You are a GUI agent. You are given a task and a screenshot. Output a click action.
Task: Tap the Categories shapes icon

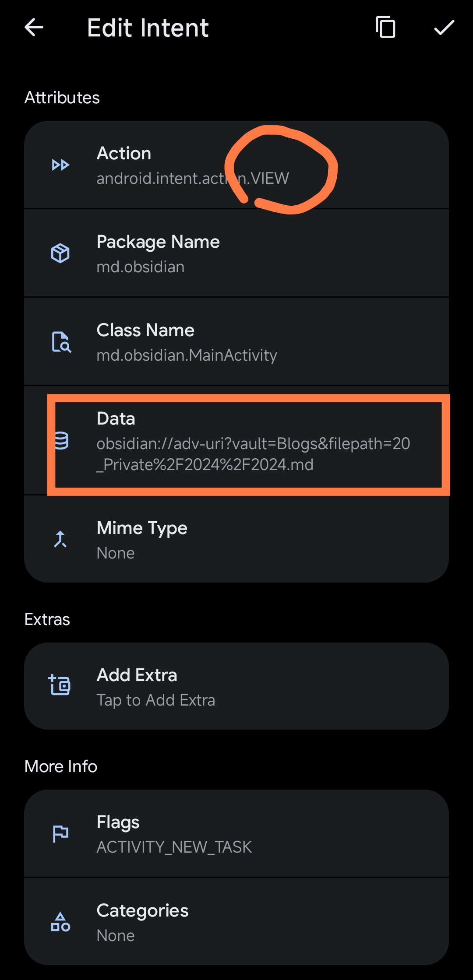click(x=60, y=922)
